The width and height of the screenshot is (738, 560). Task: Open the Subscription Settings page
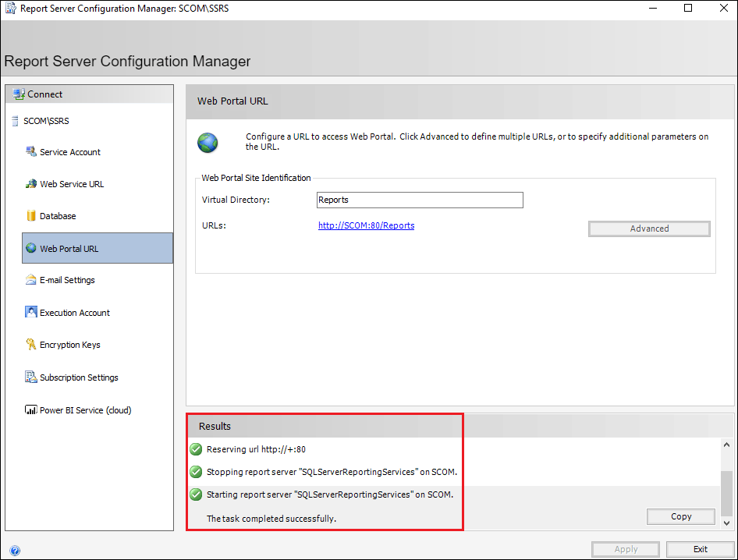pos(79,377)
